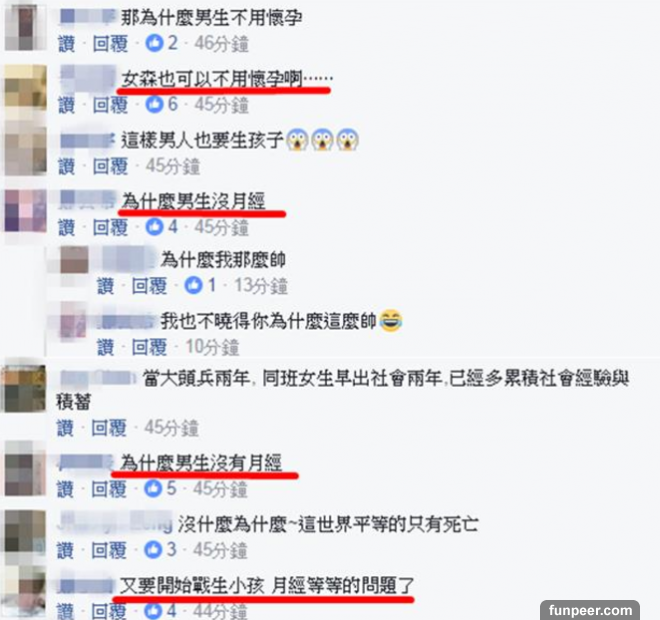The height and width of the screenshot is (620, 660).
Task: Click like reaction icon showing 5 likes
Action: pyautogui.click(x=153, y=489)
